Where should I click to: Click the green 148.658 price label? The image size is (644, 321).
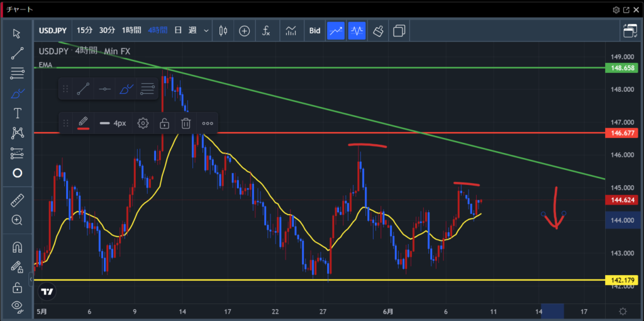tap(622, 68)
